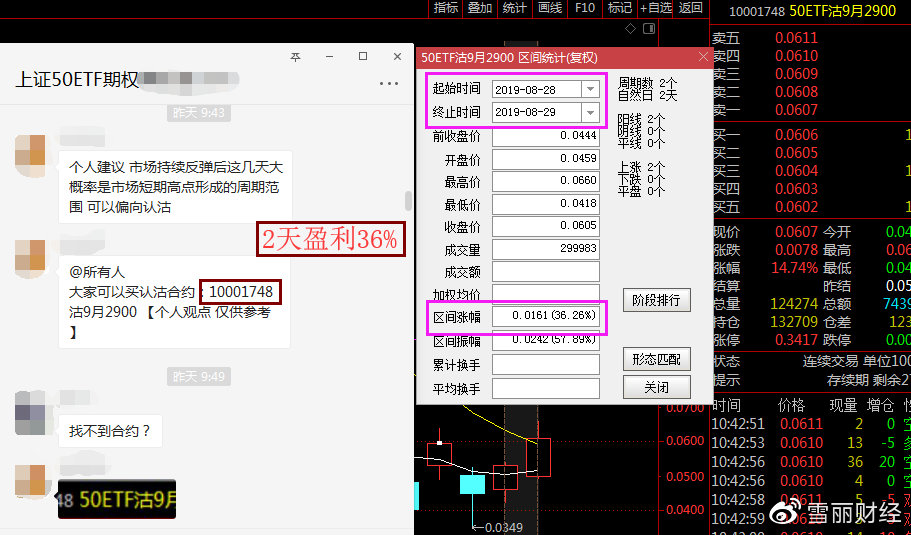Click the 涨停 value 0.3417
Viewport: 911px width, 535px height.
coord(796,340)
